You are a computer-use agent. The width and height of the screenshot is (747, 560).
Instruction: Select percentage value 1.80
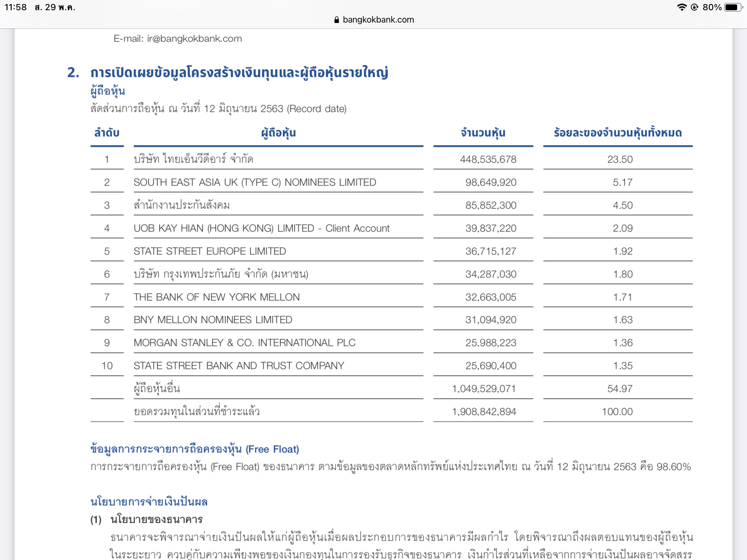click(x=622, y=274)
